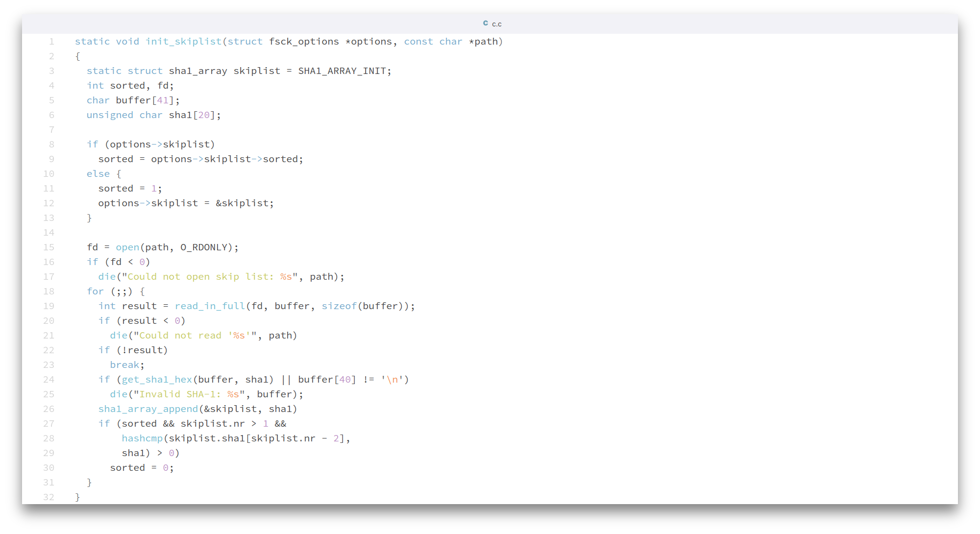Click the read_in_full function call

[x=210, y=306]
